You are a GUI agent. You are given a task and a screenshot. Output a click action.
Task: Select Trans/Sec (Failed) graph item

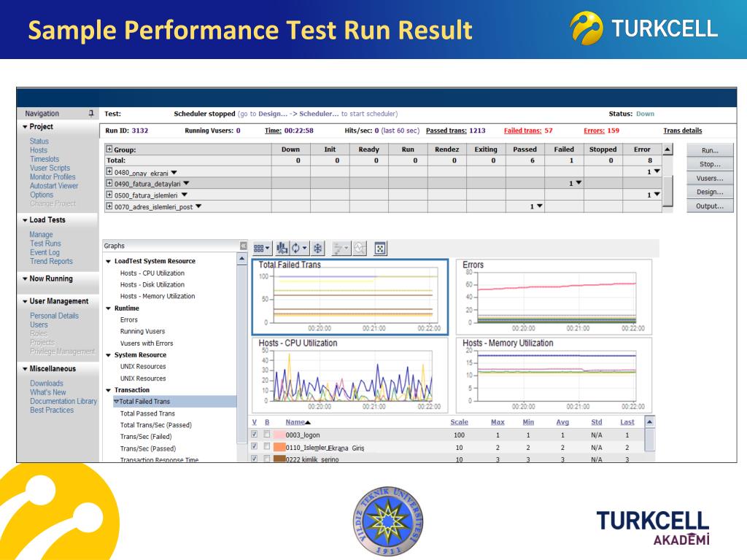[x=146, y=437]
